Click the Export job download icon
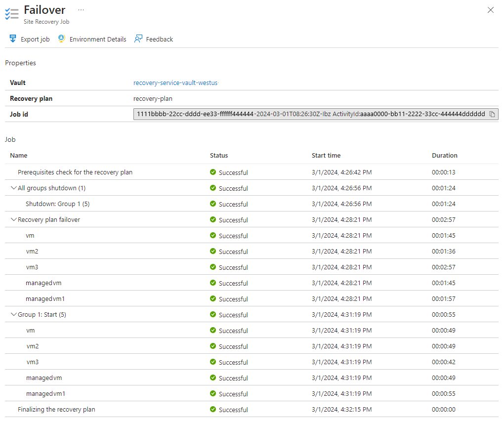This screenshot has width=504, height=422. 13,39
